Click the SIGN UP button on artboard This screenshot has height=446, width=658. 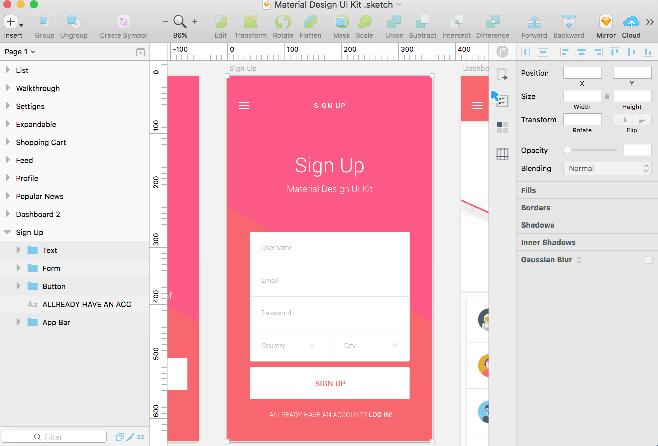point(330,383)
